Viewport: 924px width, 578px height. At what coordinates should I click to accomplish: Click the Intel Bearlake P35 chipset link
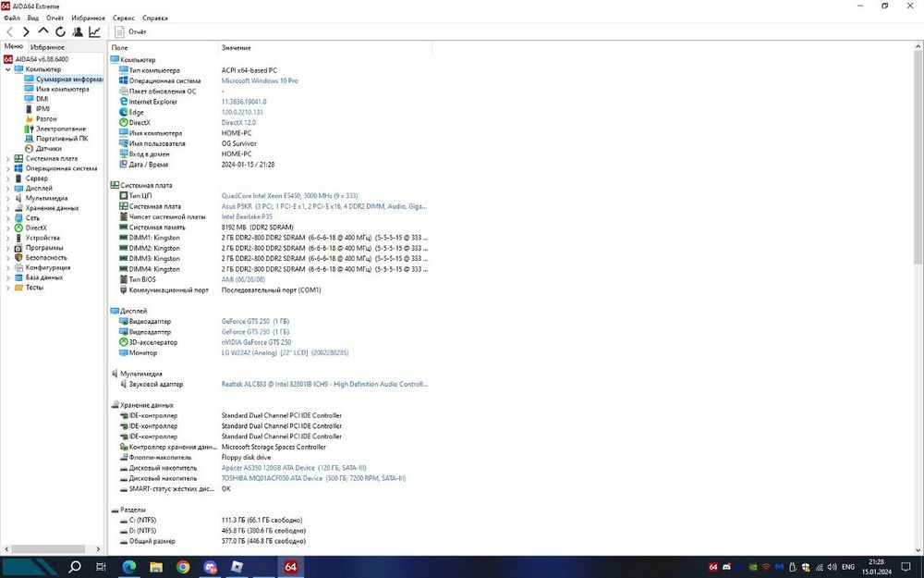click(247, 217)
